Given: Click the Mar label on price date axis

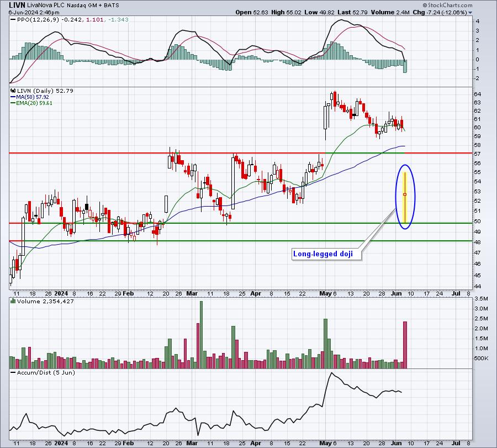Looking at the screenshot, I should 192,293.
